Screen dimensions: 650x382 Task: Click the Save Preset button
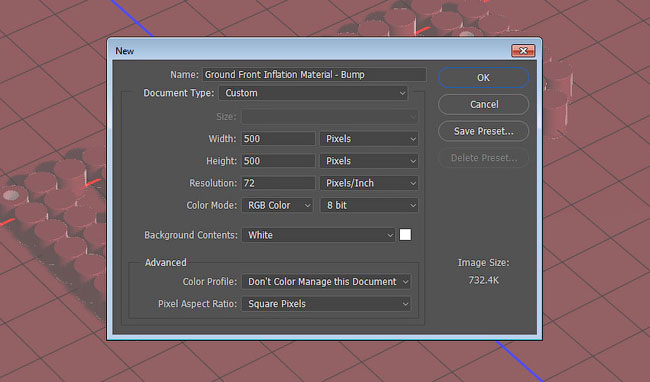[x=483, y=131]
